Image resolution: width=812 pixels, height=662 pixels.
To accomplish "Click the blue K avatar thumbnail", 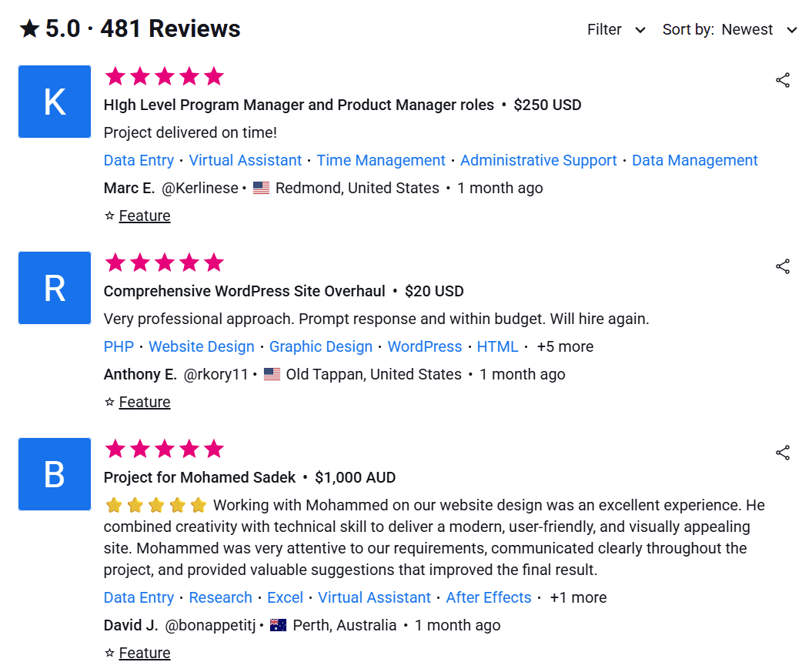I will 55,102.
